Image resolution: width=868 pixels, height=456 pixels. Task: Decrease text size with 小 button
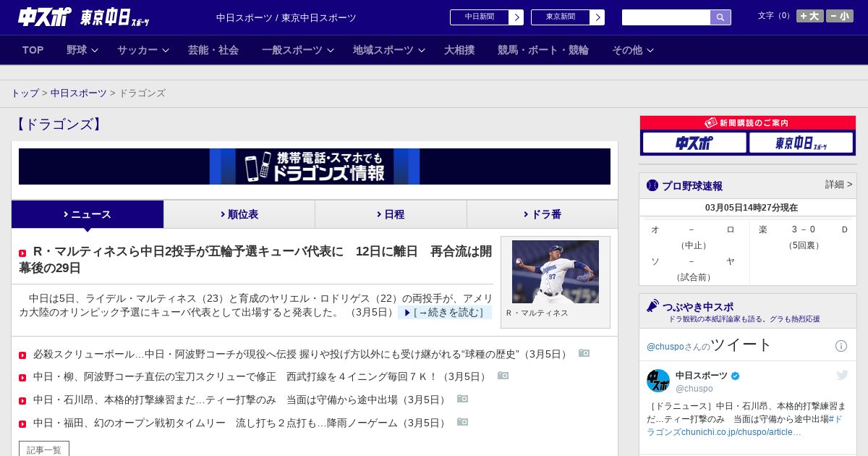click(x=840, y=16)
